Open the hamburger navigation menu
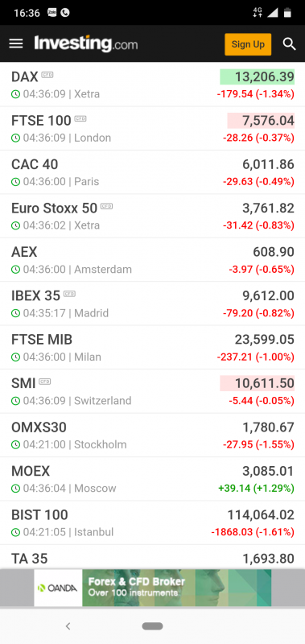This screenshot has width=305, height=644. (x=16, y=44)
